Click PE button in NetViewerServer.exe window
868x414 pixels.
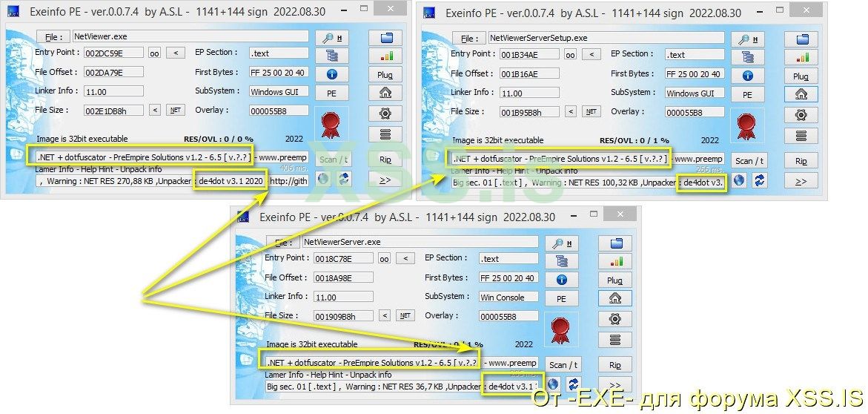[561, 299]
